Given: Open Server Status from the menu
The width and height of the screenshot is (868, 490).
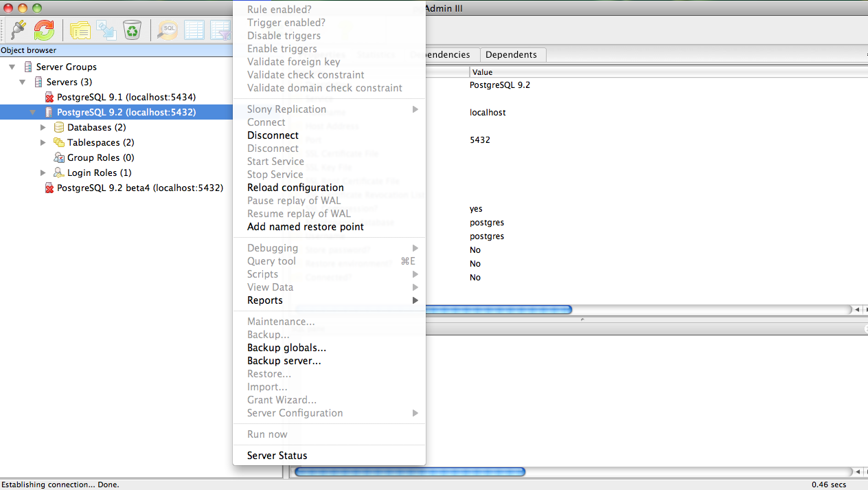Looking at the screenshot, I should pos(277,456).
